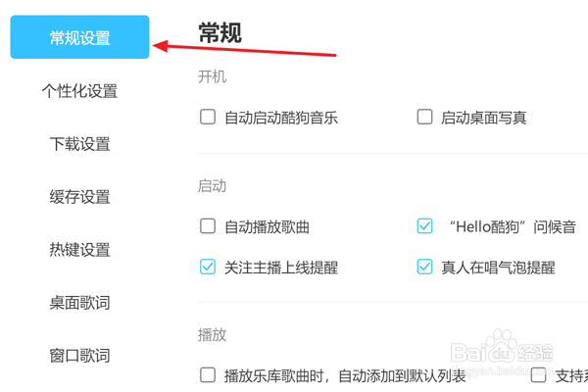The height and width of the screenshot is (392, 588).
Task: Enable 自动启动酷狗音乐 checkbox
Action: point(208,117)
